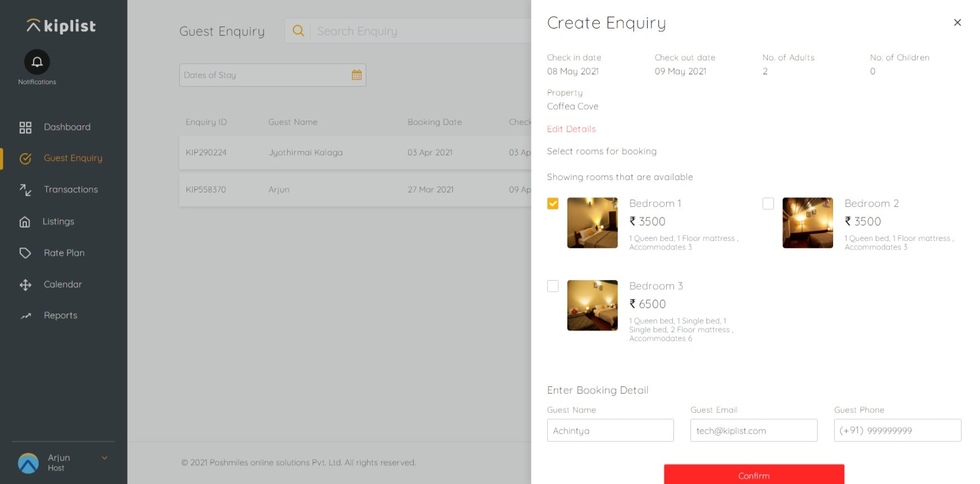
Task: Click the Edit Details link
Action: pyautogui.click(x=571, y=129)
